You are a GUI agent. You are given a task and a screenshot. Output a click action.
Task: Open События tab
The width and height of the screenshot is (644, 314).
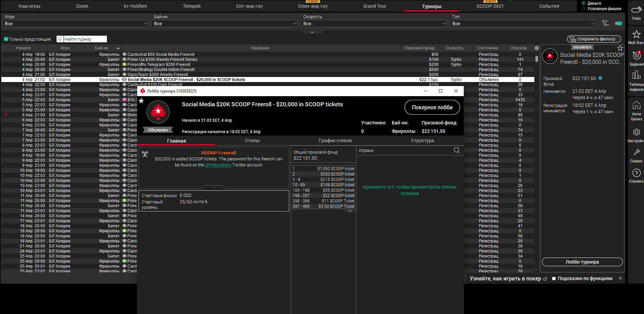point(549,6)
